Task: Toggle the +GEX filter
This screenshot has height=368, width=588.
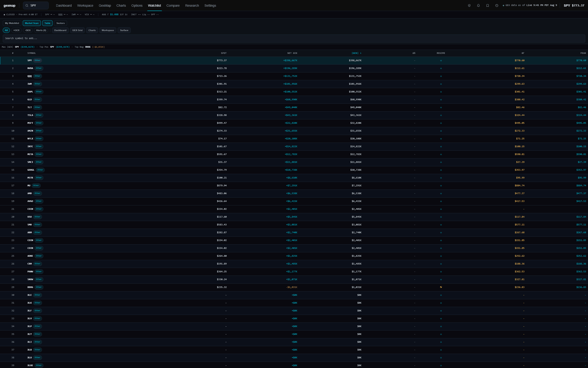Action: [x=16, y=30]
